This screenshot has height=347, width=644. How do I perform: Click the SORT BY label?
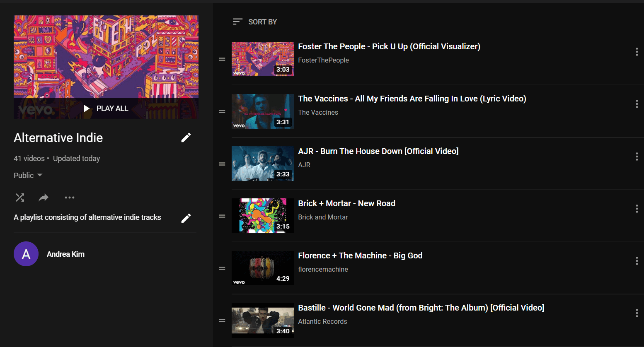pos(262,22)
